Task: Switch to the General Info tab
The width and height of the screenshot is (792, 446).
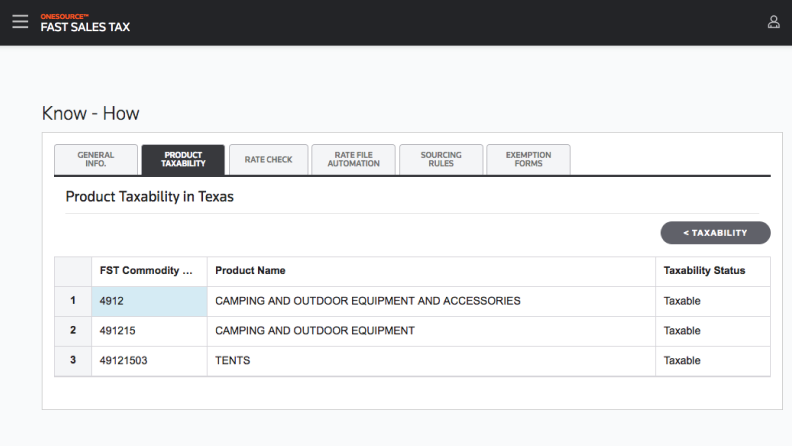Action: pyautogui.click(x=95, y=160)
